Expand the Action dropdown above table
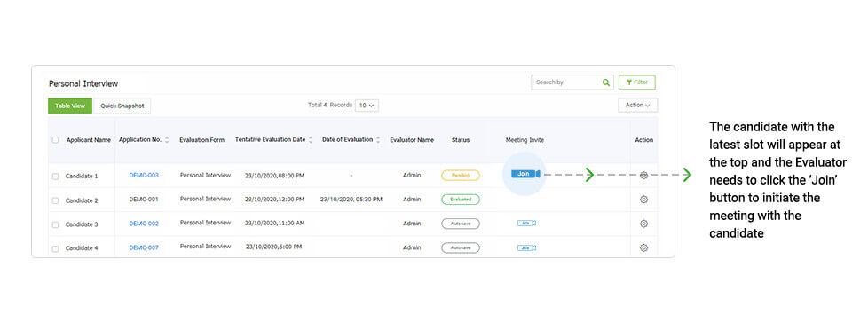Viewport: 868px width, 322px height. tap(638, 106)
